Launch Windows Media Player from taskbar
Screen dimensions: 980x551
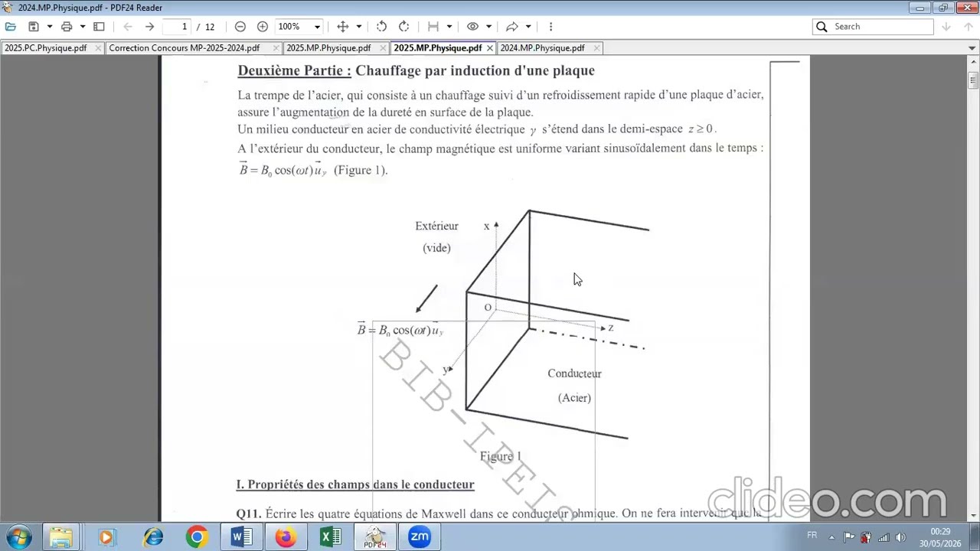click(106, 537)
